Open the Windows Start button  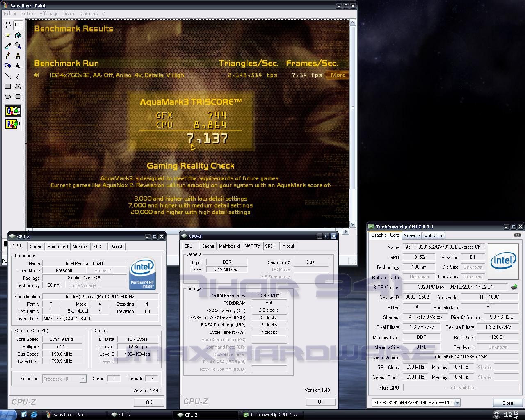[8, 415]
